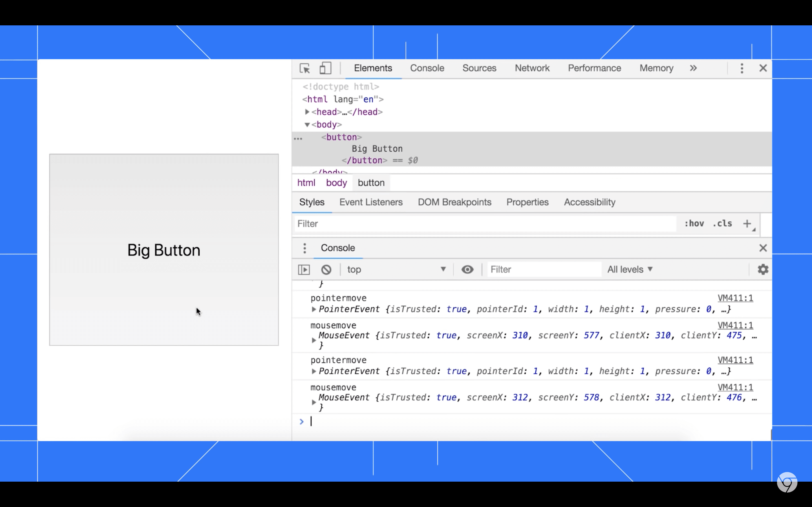Screen dimensions: 812x507
Task: Click the Play/Pause console recording icon
Action: tap(303, 269)
